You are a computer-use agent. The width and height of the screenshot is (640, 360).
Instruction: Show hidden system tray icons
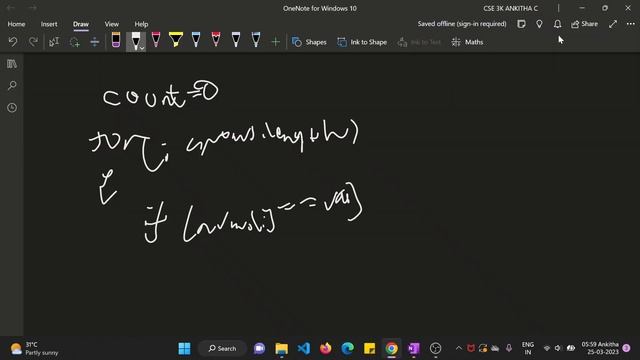coord(458,348)
